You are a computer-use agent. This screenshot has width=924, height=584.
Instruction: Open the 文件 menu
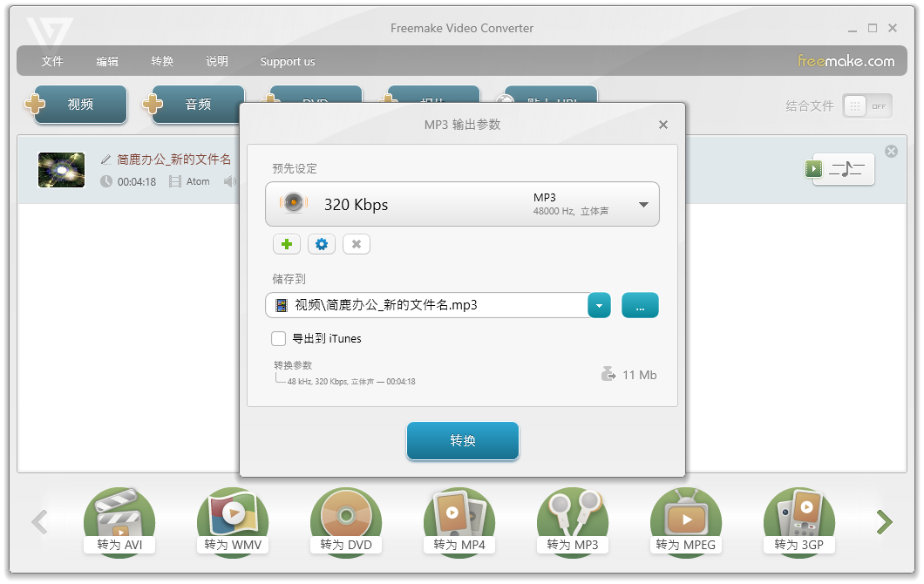[52, 61]
